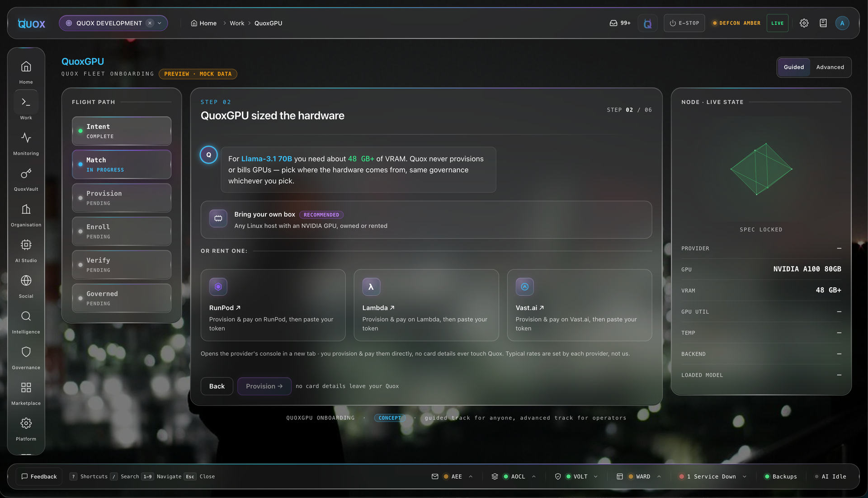Toggle DEFCON AMBER status
This screenshot has width=868, height=498.
pos(736,23)
